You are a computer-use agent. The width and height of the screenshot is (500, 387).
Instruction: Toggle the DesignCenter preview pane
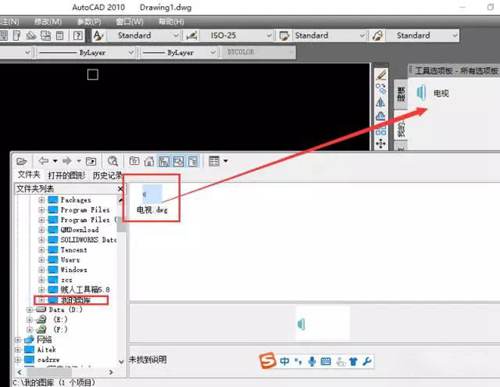coord(179,162)
